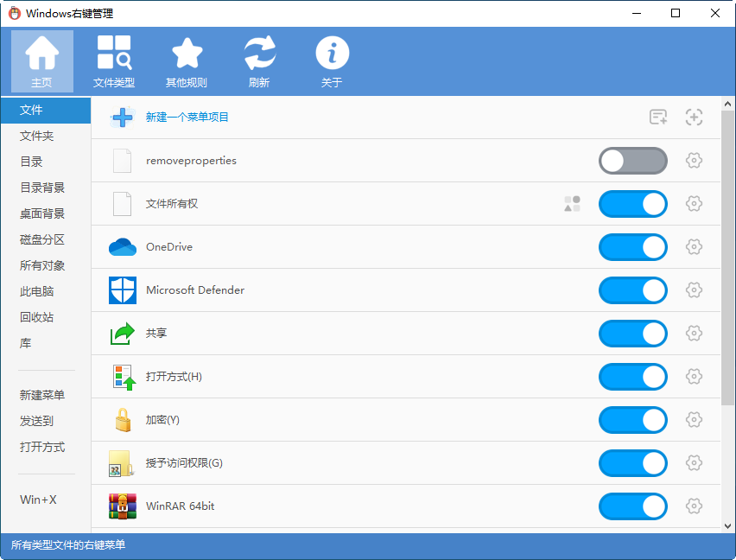Click the status bar text 所有类型文件的右键菜单
736x560 pixels.
(x=68, y=545)
